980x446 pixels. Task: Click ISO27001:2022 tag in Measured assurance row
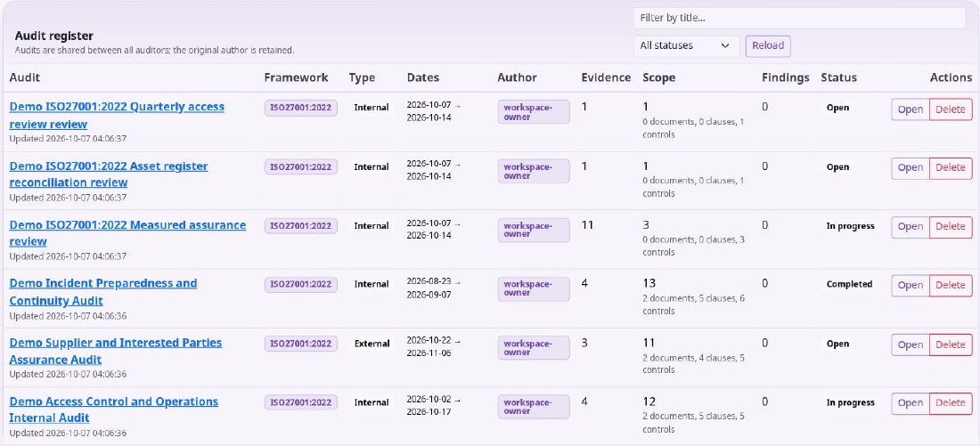pos(300,226)
